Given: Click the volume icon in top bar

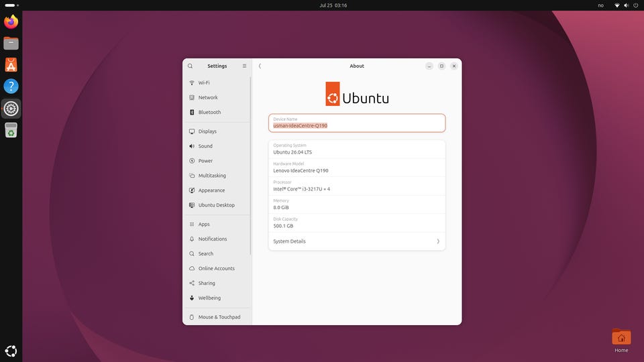Looking at the screenshot, I should pyautogui.click(x=627, y=5).
